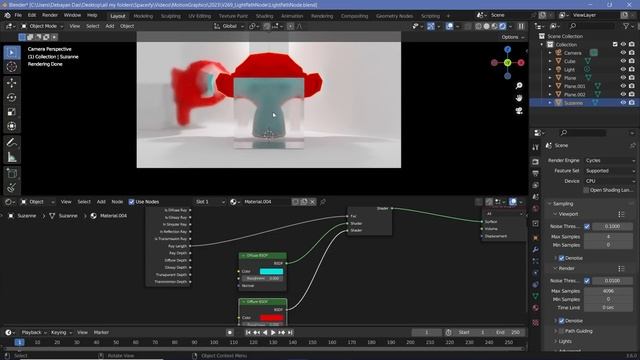
Task: Pin the node editor material
Action: 323,202
